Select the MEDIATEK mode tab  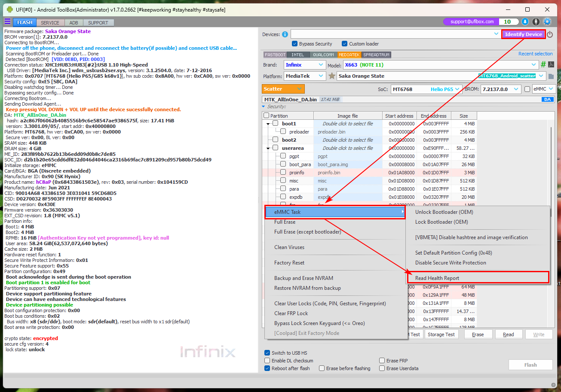[x=350, y=55]
